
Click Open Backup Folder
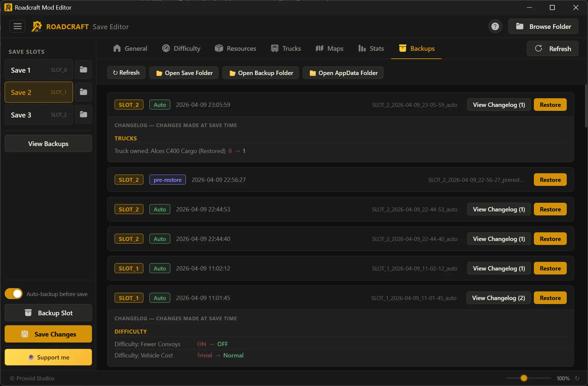pyautogui.click(x=261, y=73)
